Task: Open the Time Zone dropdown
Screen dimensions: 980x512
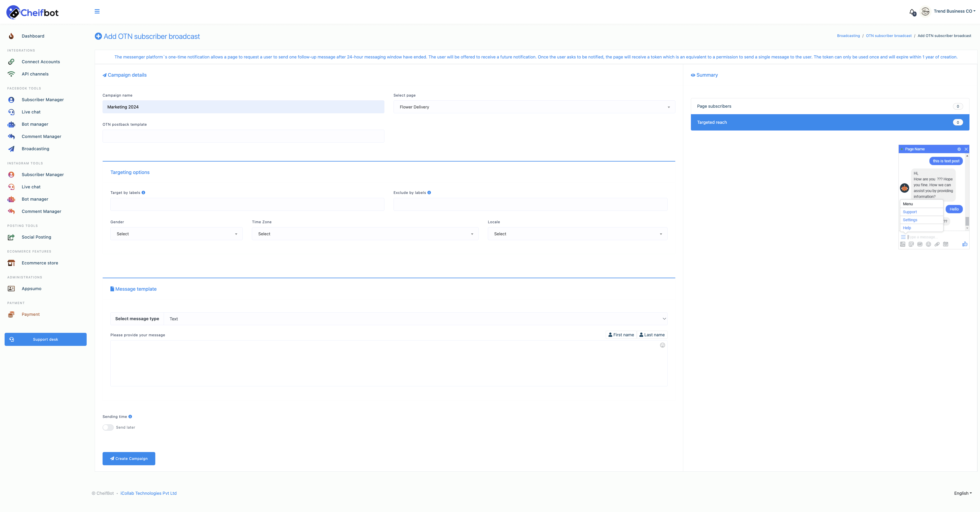Action: coord(365,234)
